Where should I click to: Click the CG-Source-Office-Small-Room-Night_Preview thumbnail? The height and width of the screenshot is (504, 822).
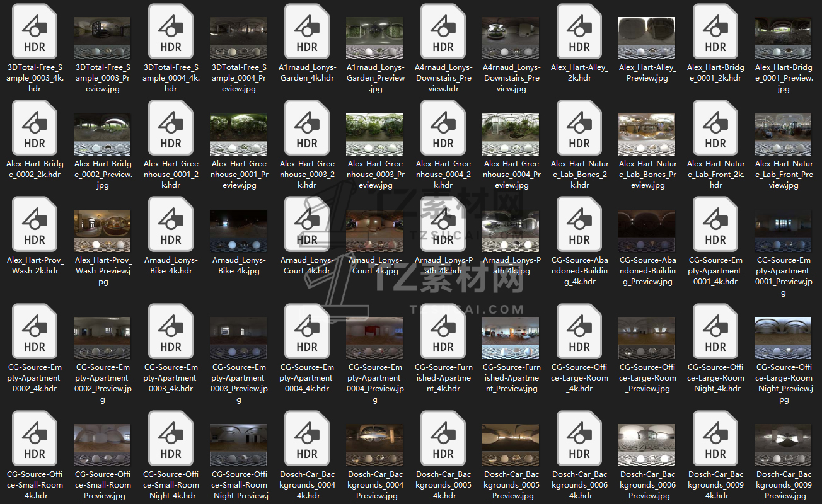pyautogui.click(x=239, y=445)
